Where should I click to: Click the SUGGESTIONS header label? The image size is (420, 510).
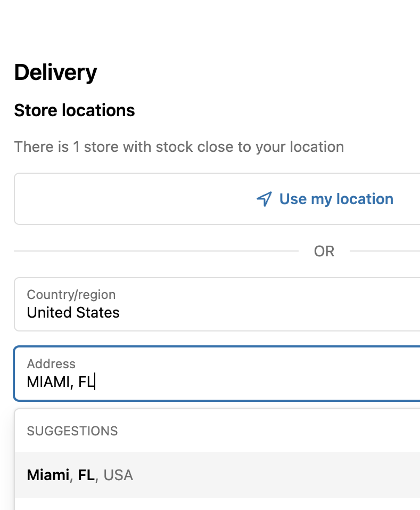[72, 431]
